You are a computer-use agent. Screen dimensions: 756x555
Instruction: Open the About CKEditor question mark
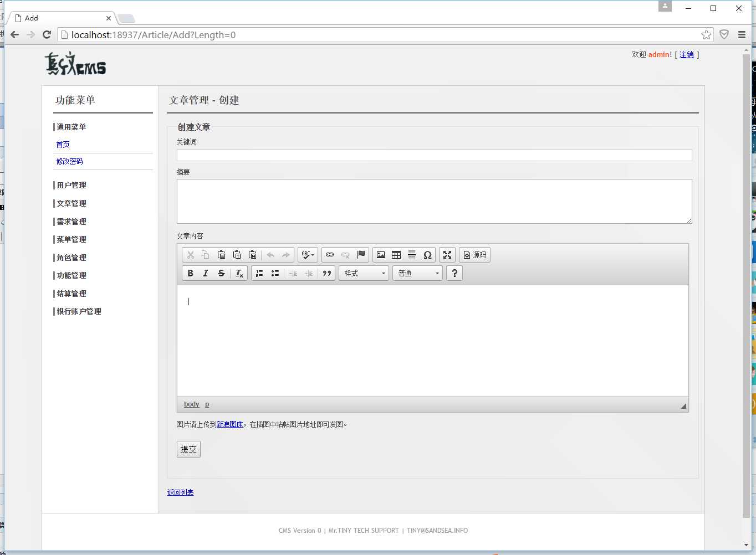tap(454, 273)
